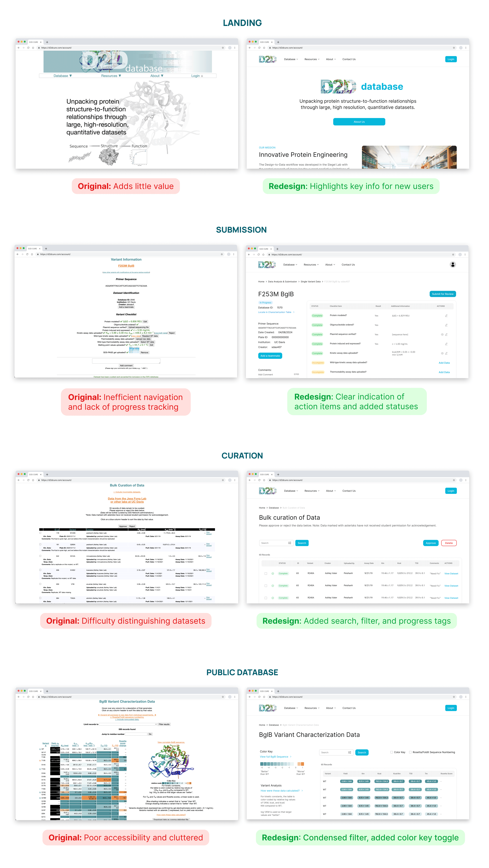The image size is (489, 868).
Task: Open Contact Us in Landing redesign navbar
Action: tap(349, 59)
